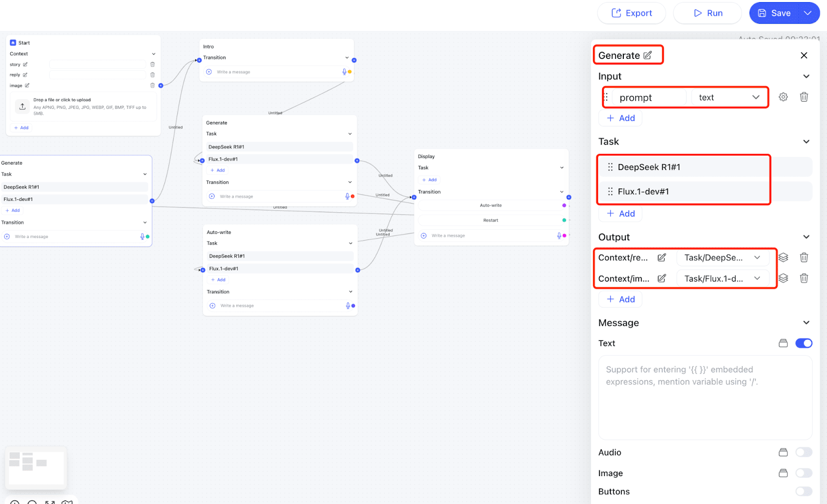Delete the story field in Start node
This screenshot has width=827, height=504.
[x=152, y=65]
